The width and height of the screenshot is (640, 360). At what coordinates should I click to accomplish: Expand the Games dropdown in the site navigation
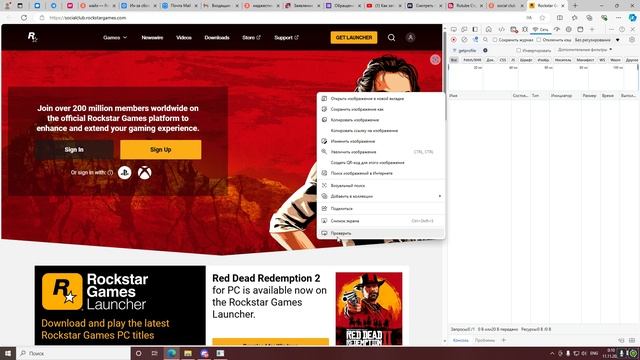tap(115, 38)
